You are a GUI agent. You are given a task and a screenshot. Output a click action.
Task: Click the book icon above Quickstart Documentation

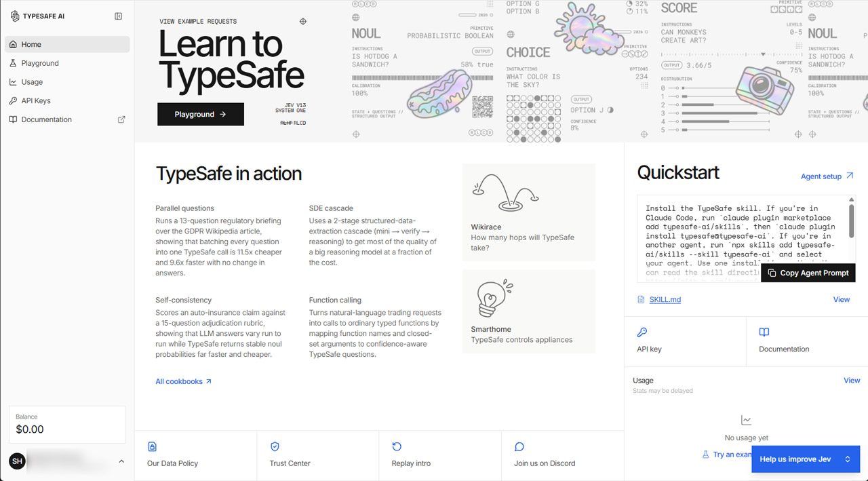(x=764, y=332)
